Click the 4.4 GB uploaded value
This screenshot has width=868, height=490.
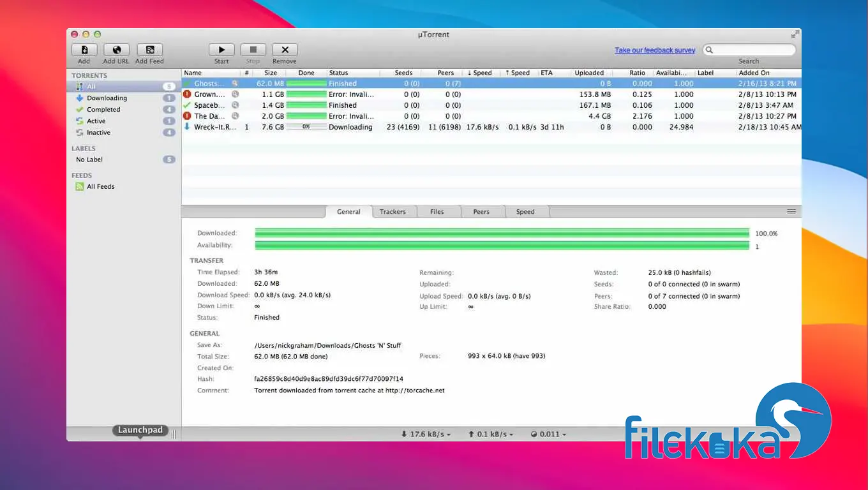pos(599,116)
